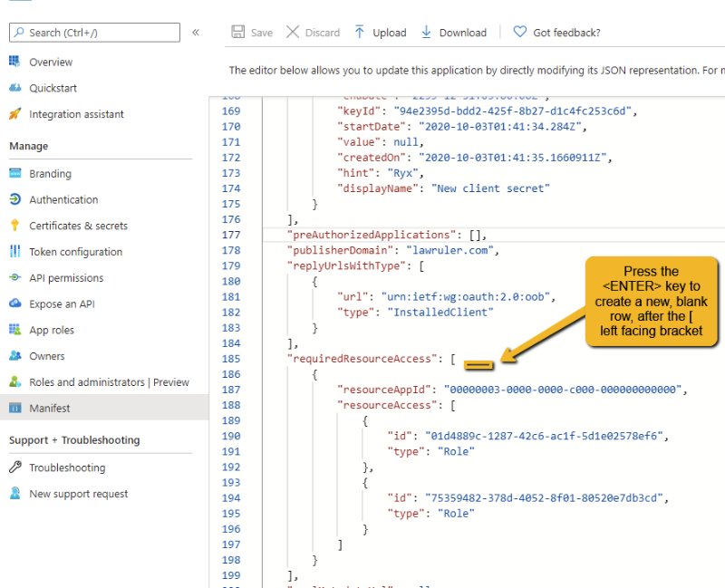Focus the Search (Ctrl+/) field
This screenshot has height=588, width=725.
[94, 33]
